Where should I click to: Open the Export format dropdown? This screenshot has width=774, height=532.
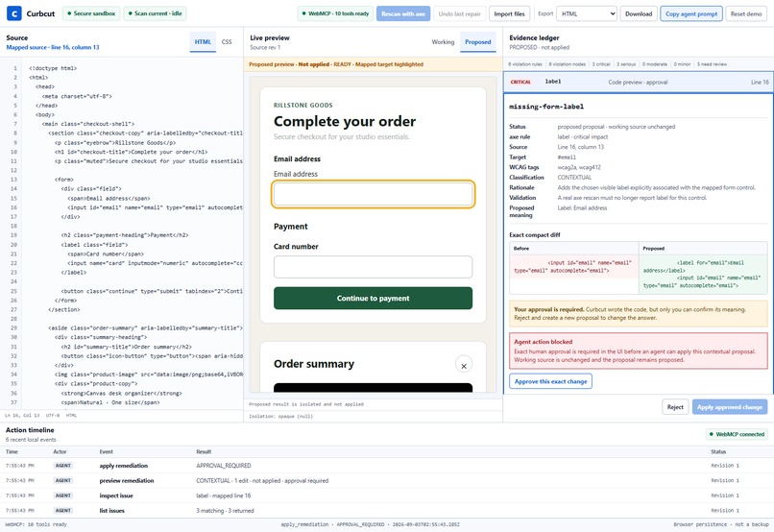click(x=587, y=13)
